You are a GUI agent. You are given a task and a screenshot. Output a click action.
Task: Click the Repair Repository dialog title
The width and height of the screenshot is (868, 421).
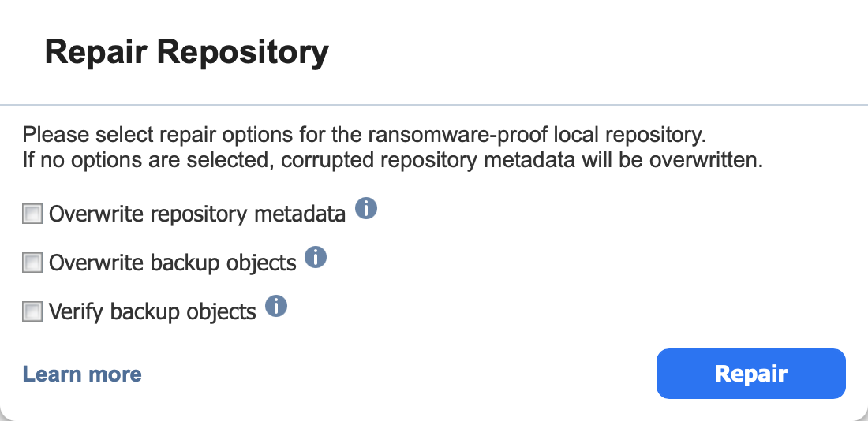click(186, 53)
